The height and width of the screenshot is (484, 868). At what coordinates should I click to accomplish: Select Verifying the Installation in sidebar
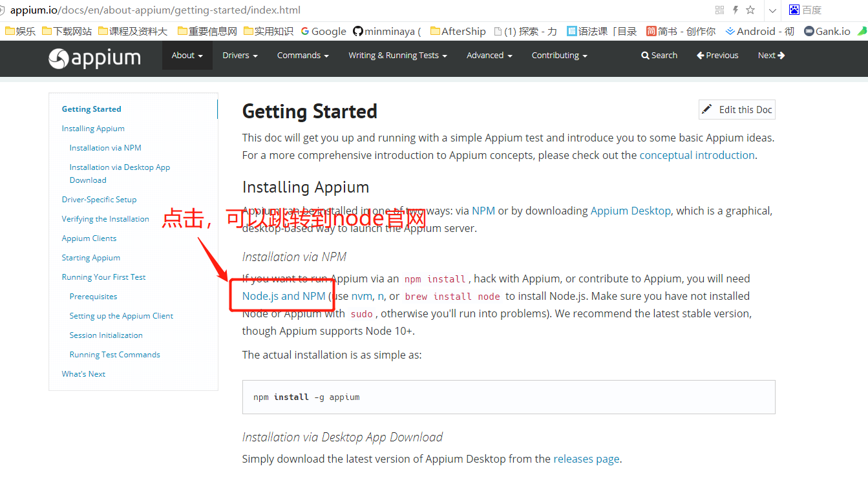tap(105, 219)
